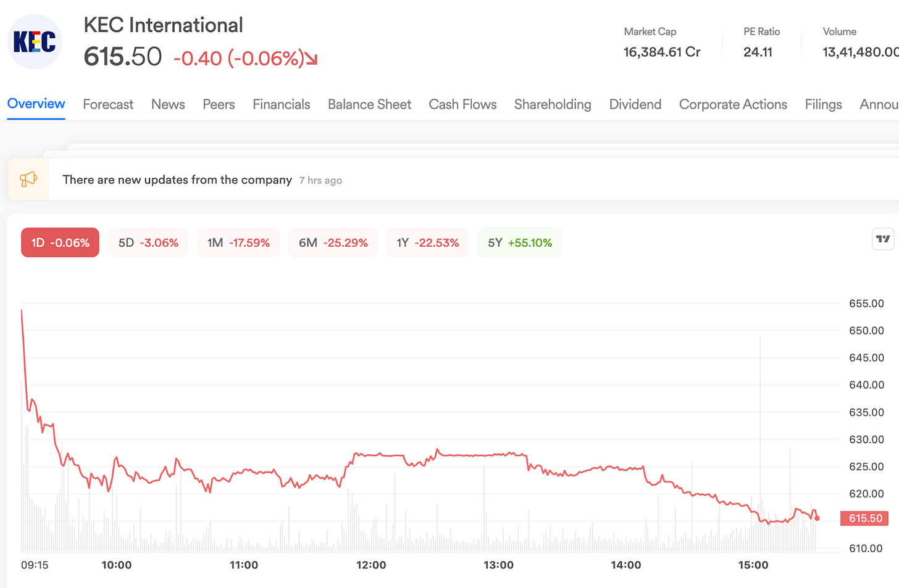Open the News tab
Screen dimensions: 899x588
click(x=168, y=104)
